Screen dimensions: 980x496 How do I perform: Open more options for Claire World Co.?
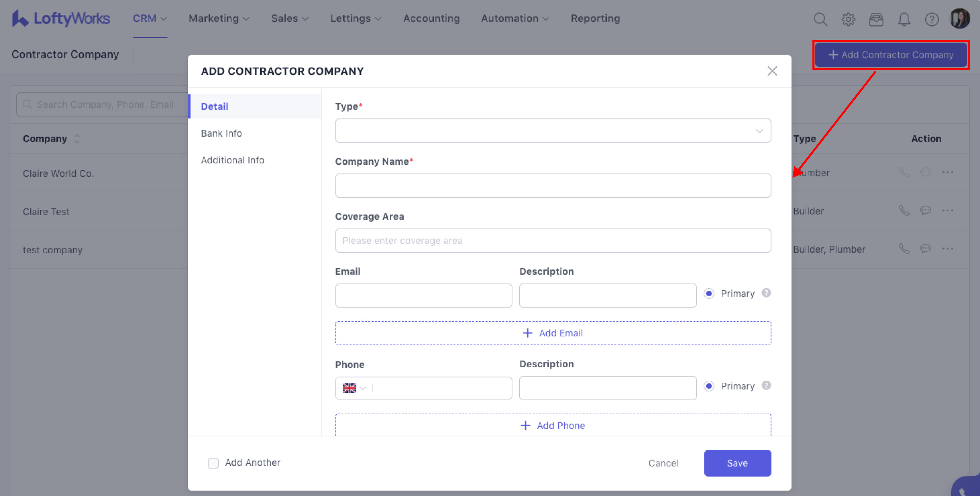tap(947, 172)
